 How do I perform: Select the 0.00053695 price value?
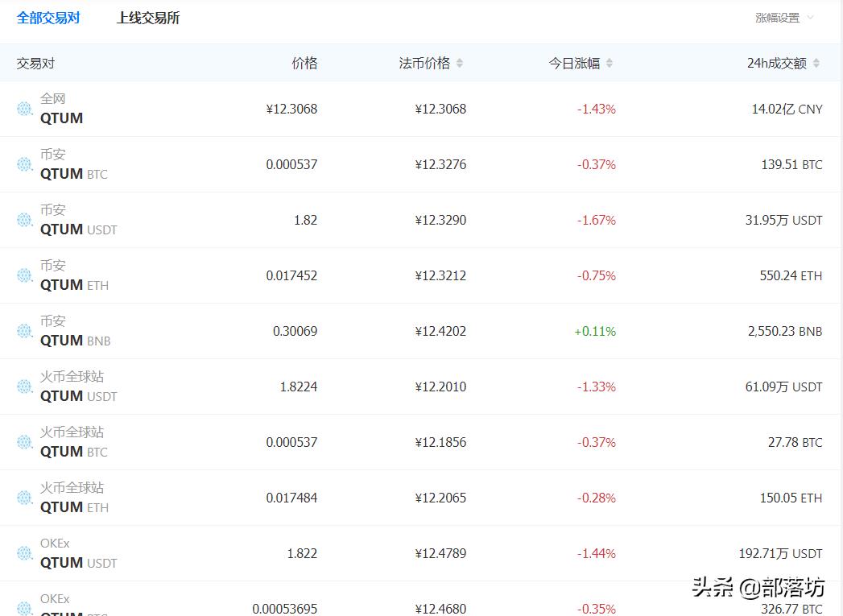pyautogui.click(x=285, y=609)
